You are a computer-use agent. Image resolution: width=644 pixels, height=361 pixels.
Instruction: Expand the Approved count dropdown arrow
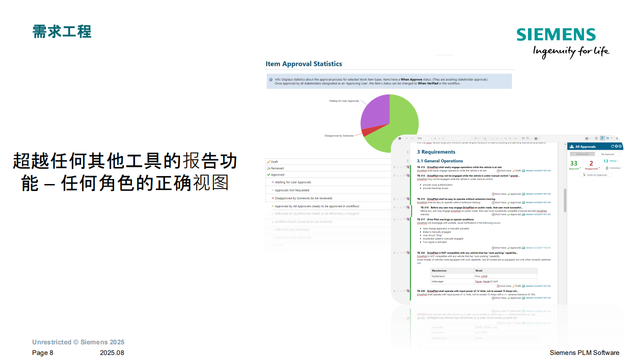[580, 168]
